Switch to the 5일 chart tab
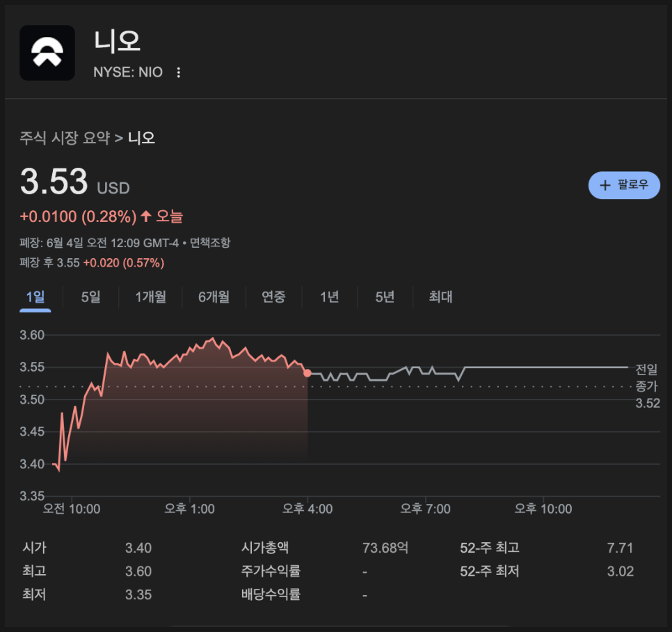Image resolution: width=672 pixels, height=632 pixels. [x=91, y=297]
